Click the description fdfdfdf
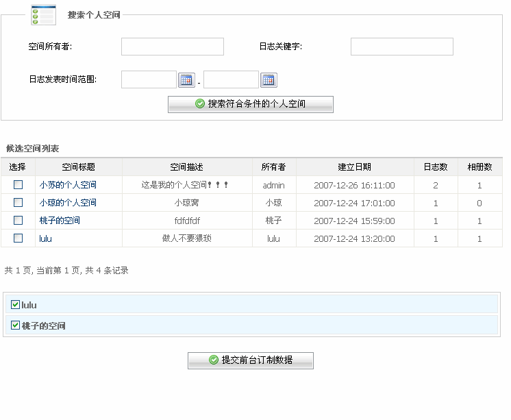The width and height of the screenshot is (511, 420). 187,221
